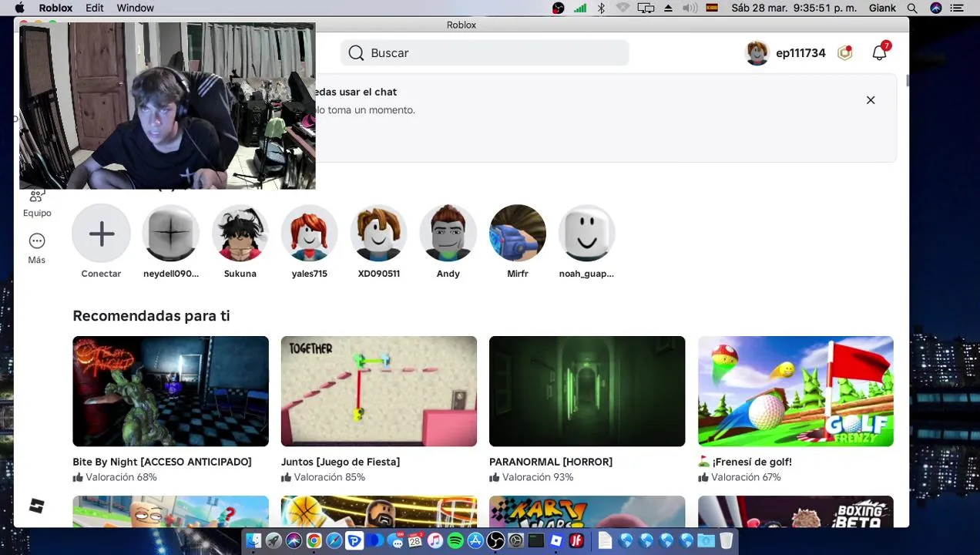Open the Kart game thumbnail in second row

586,512
